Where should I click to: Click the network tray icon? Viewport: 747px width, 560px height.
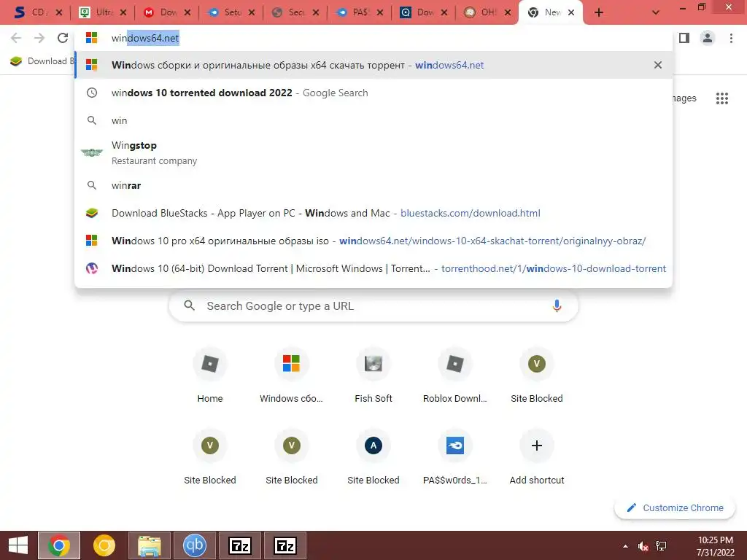point(661,546)
